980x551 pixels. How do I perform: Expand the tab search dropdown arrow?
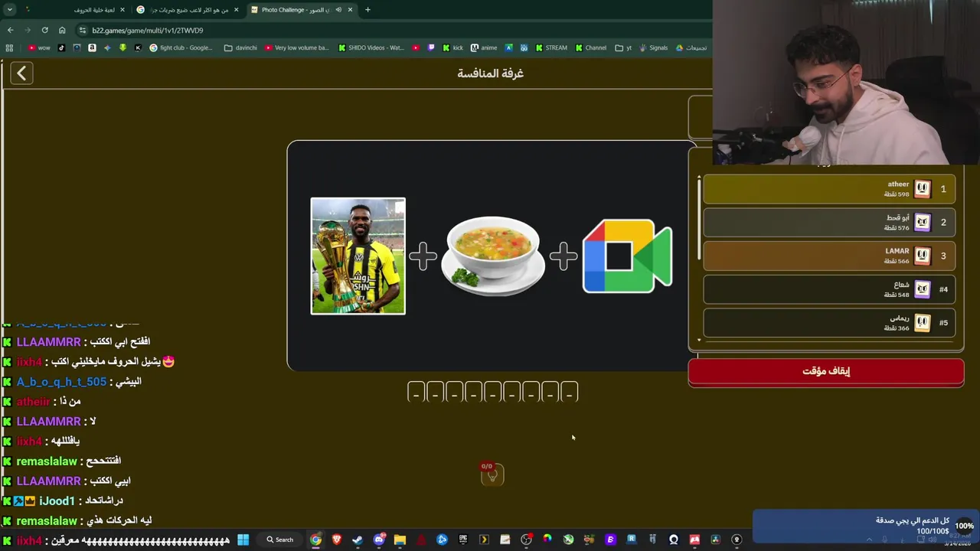point(10,10)
